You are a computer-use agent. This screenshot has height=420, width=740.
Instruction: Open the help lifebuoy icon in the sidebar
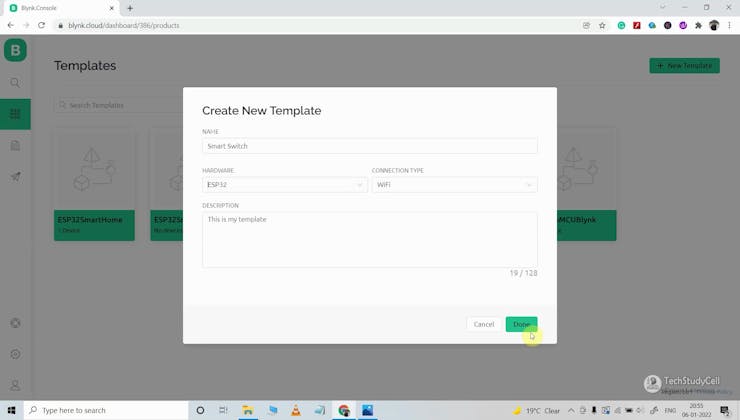pos(15,323)
